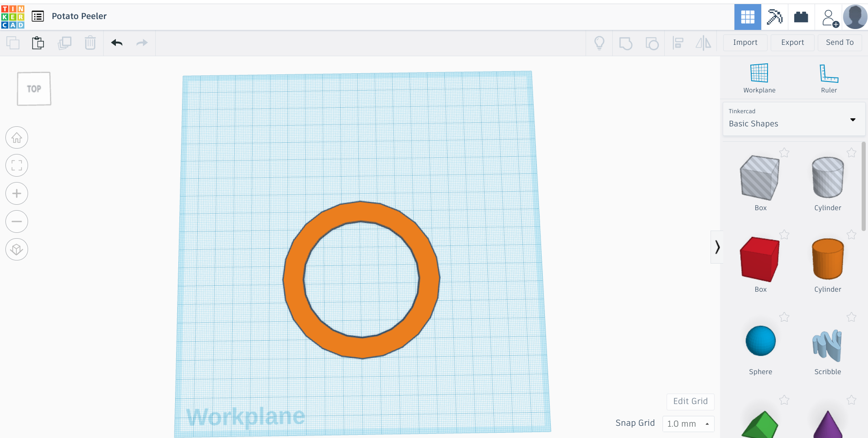Switch to orthographic view cube icon
Screen dimensions: 868x438
coord(17,250)
